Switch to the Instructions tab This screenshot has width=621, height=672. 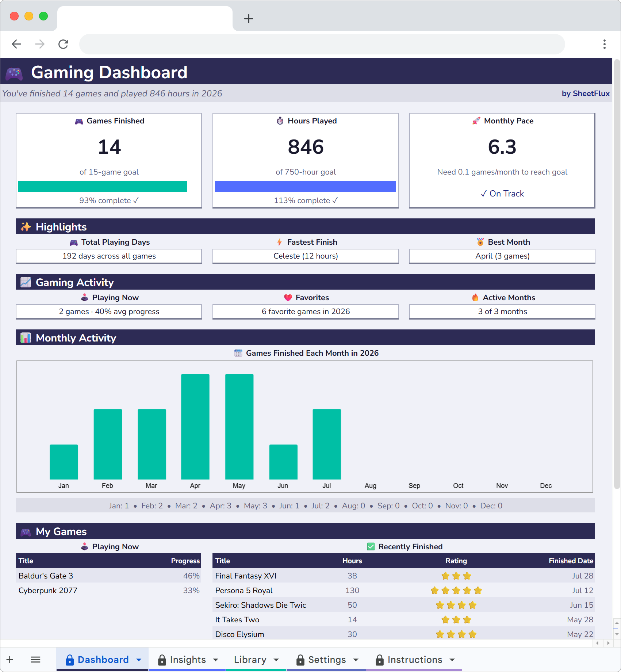click(x=415, y=660)
